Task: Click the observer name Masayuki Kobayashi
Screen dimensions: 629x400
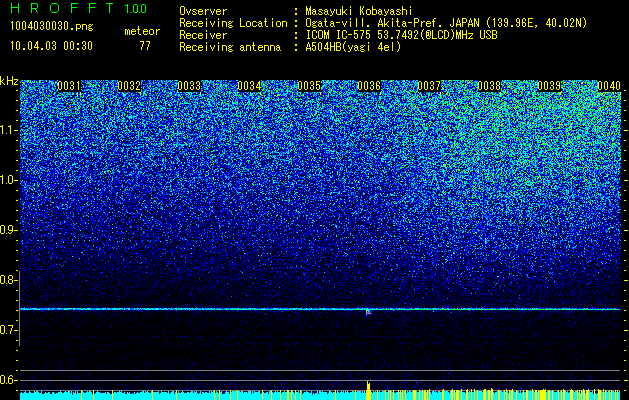Action: coord(359,11)
